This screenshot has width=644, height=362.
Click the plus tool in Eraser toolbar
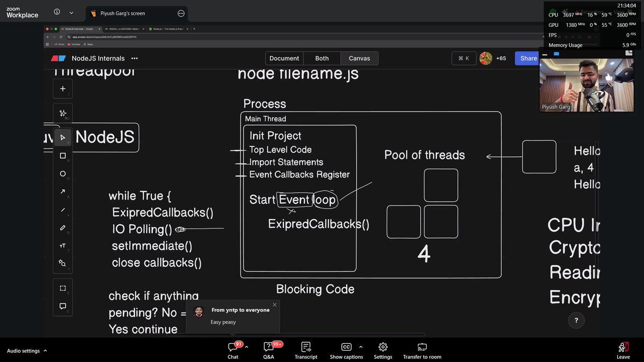[x=63, y=88]
